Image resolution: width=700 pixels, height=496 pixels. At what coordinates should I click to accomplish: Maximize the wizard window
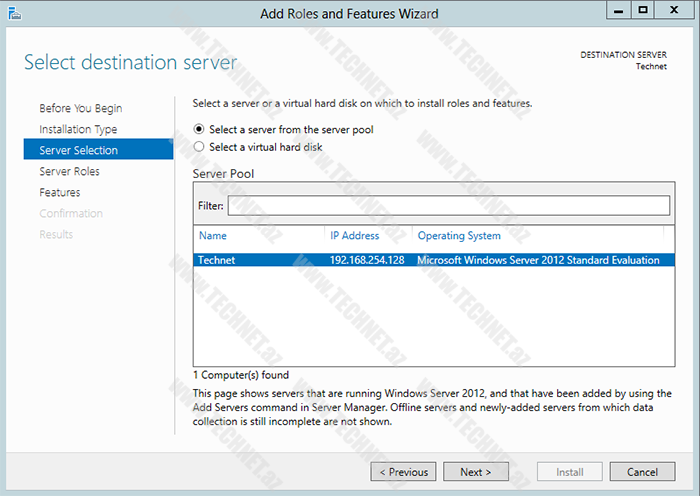coord(644,10)
